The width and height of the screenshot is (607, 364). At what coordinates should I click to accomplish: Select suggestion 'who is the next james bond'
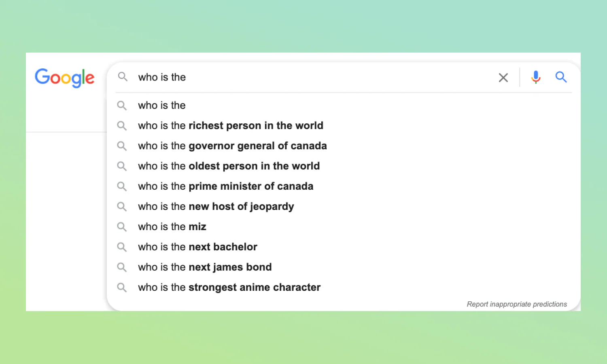204,267
